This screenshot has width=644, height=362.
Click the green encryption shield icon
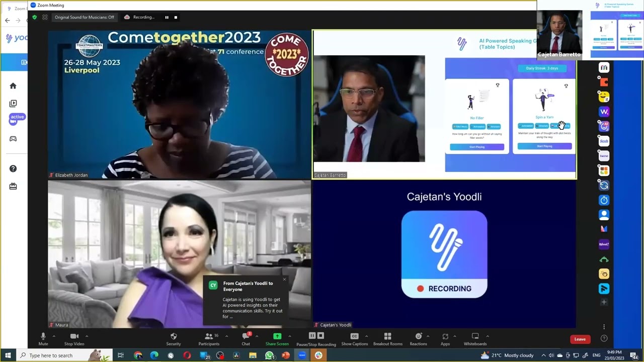tap(34, 17)
